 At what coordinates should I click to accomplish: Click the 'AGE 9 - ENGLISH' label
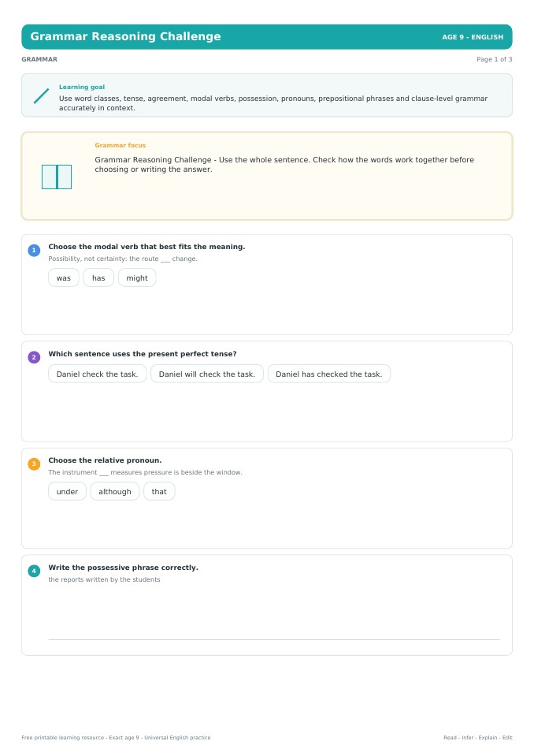(x=473, y=37)
